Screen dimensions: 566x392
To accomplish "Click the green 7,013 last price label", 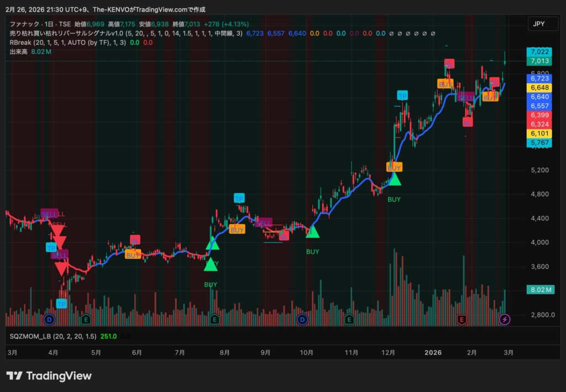I will point(539,61).
